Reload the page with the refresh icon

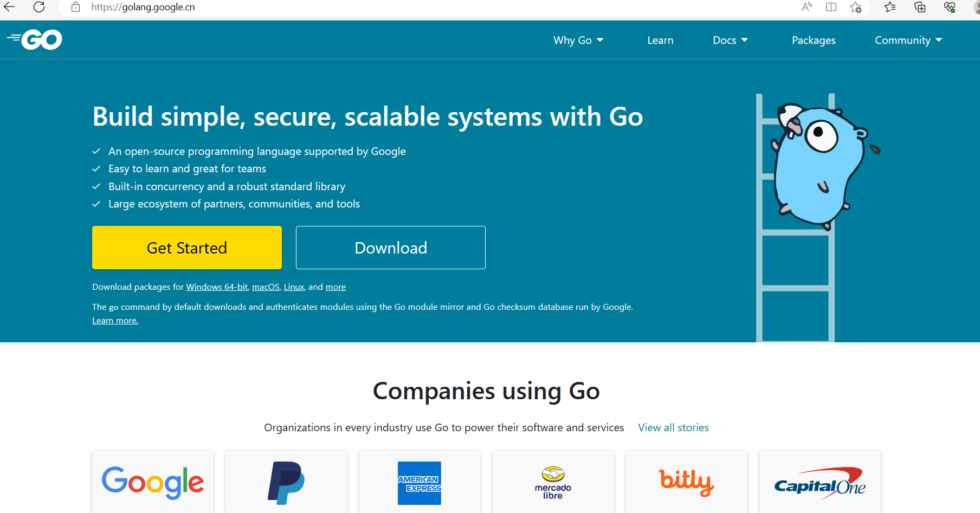(x=39, y=7)
